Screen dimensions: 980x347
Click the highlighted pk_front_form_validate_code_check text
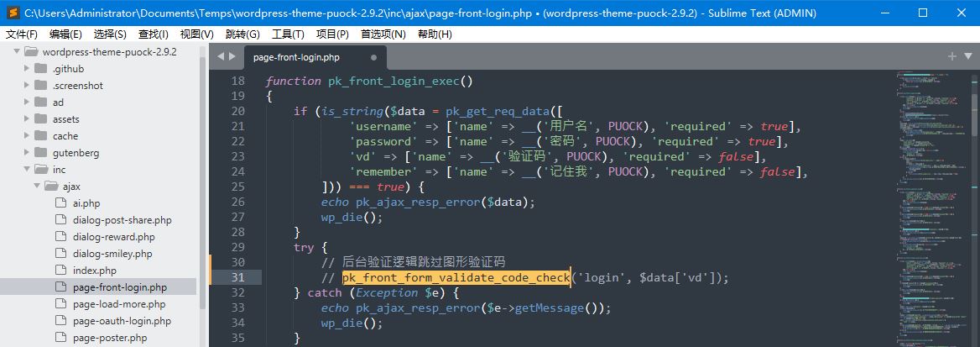click(x=456, y=277)
